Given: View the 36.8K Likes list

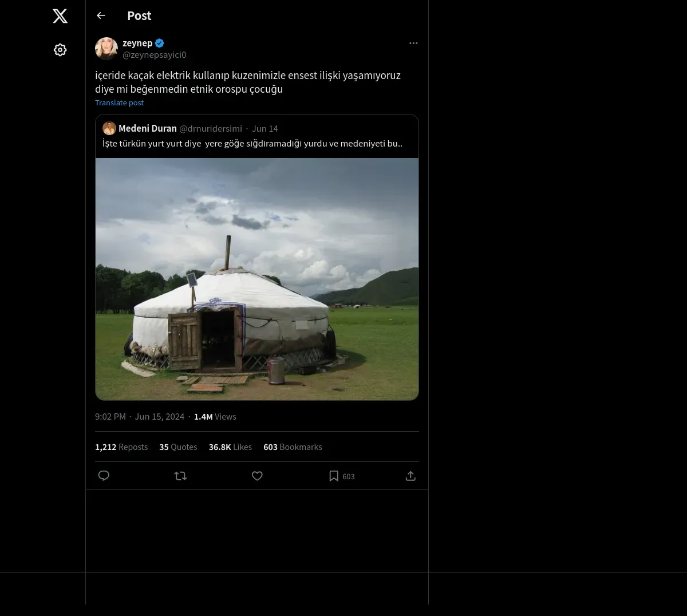Looking at the screenshot, I should (x=230, y=447).
